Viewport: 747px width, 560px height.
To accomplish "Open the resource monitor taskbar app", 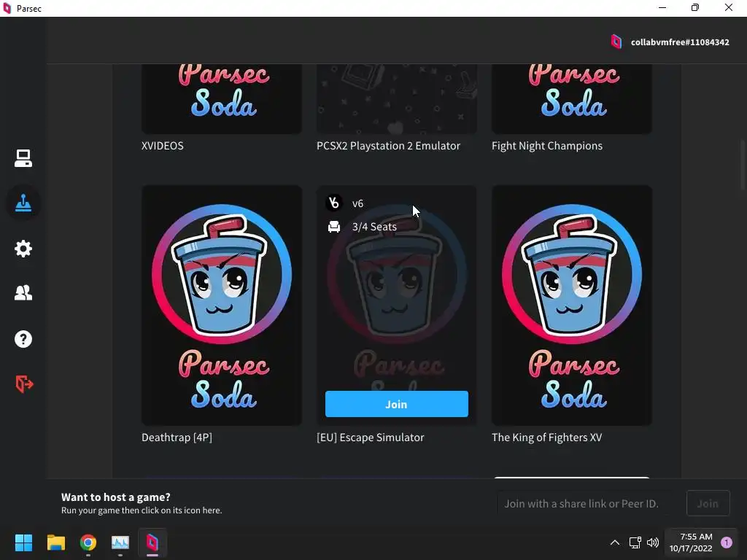I will [x=120, y=542].
